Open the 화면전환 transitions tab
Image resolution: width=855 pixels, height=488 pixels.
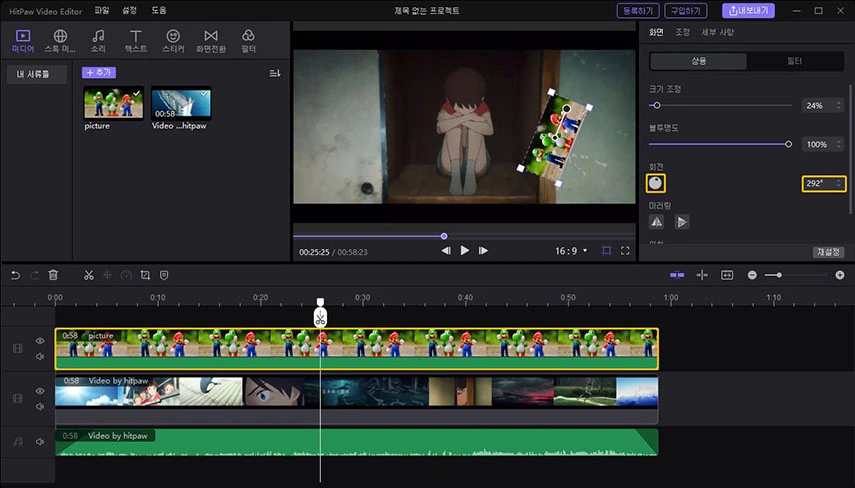pos(211,41)
